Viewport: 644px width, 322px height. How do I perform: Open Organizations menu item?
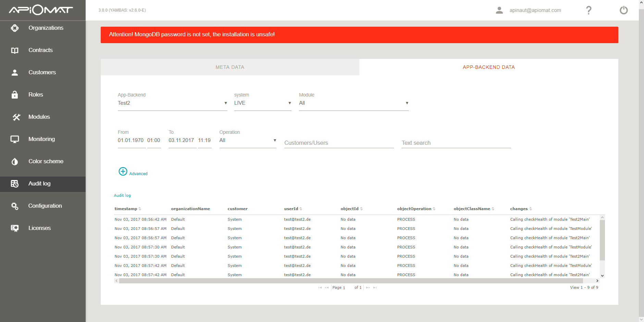pyautogui.click(x=46, y=28)
